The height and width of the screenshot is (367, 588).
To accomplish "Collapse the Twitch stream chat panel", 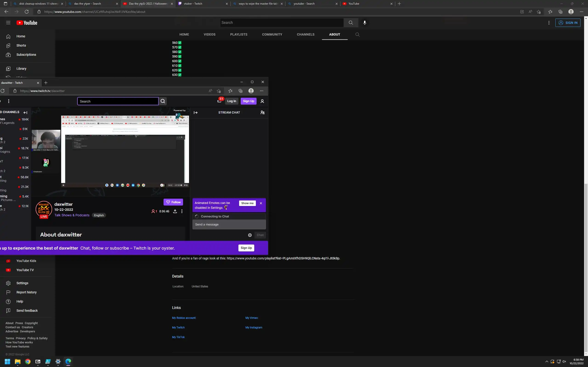I will click(196, 112).
